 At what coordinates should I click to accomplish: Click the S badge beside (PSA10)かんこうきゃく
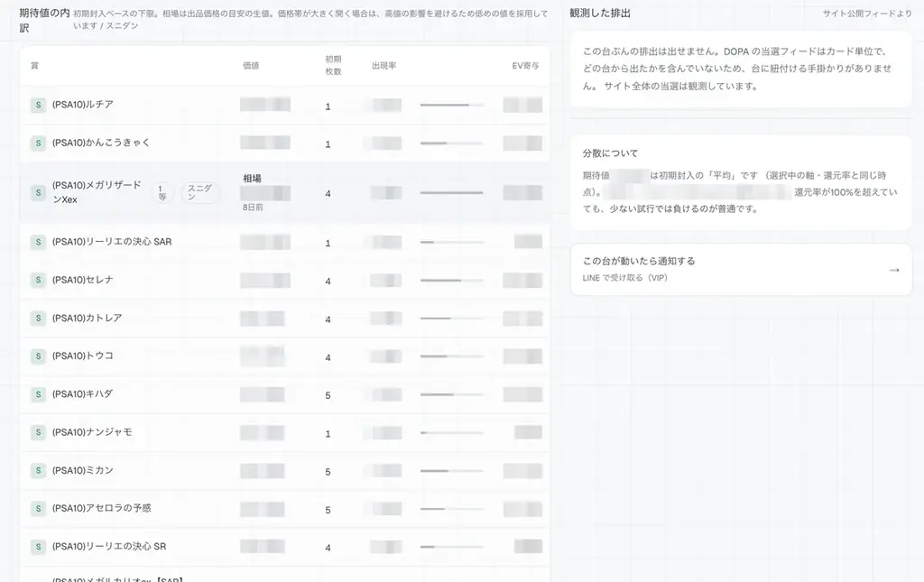pyautogui.click(x=38, y=143)
